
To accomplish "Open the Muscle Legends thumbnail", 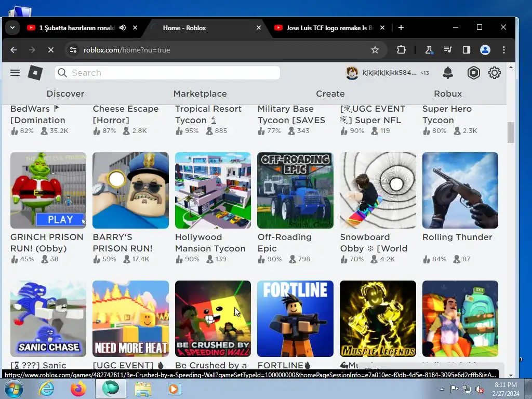I will 378,318.
